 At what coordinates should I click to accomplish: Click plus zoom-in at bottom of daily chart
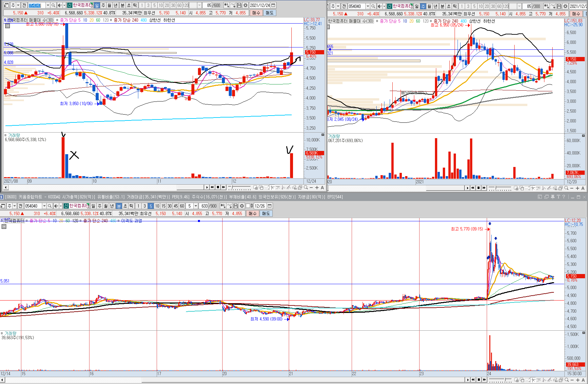click(317, 188)
